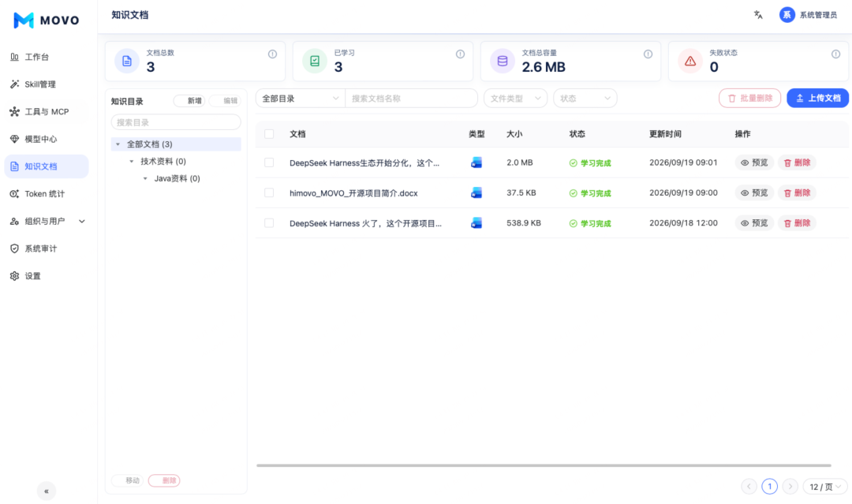Click 学习完成 status icon in himovo row
Image resolution: width=852 pixels, height=504 pixels.
tap(573, 193)
